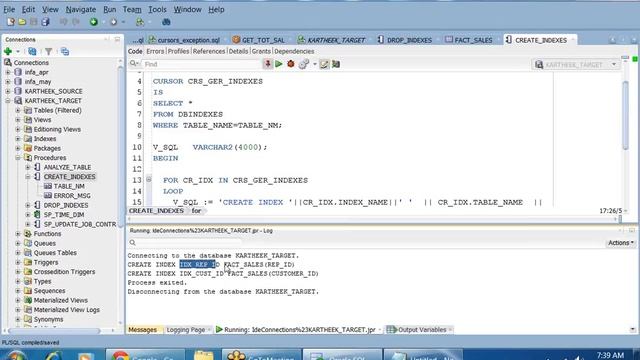Click in the Find input field

coord(202,64)
